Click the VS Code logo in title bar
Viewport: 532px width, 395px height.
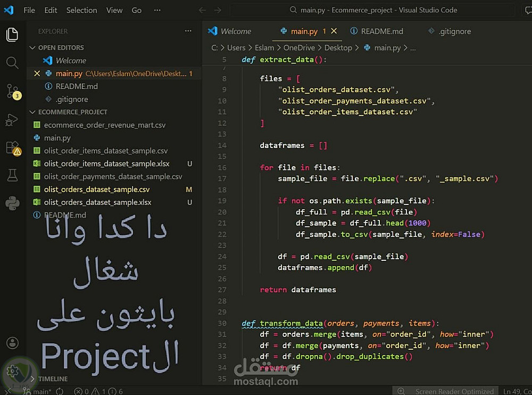pos(9,10)
